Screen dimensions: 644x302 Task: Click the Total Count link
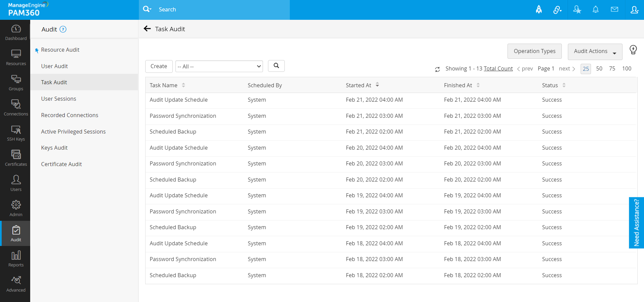coord(498,68)
